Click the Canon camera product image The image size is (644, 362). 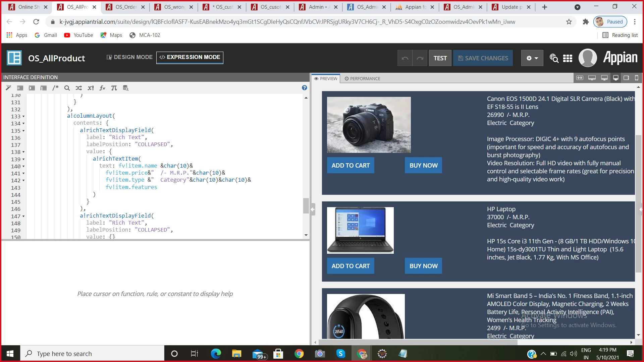[369, 125]
